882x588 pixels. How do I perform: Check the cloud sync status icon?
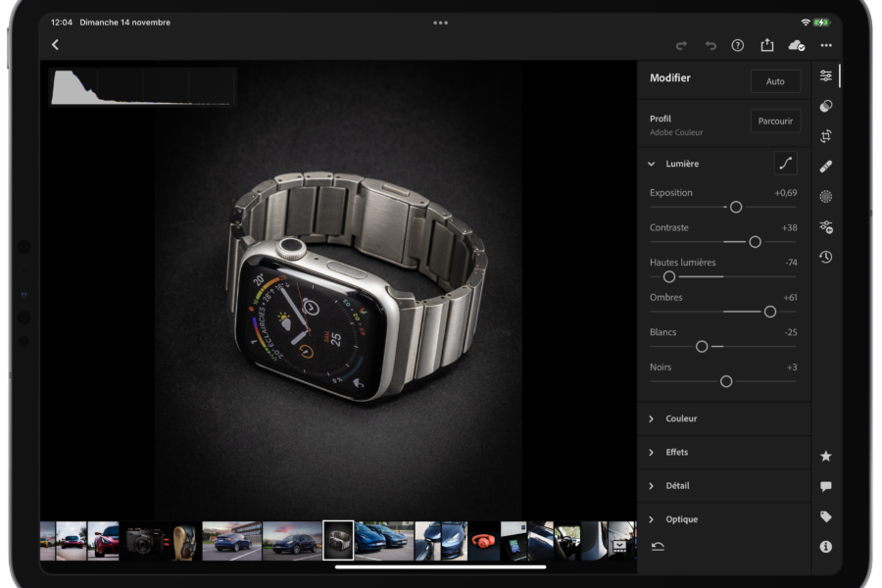click(797, 46)
